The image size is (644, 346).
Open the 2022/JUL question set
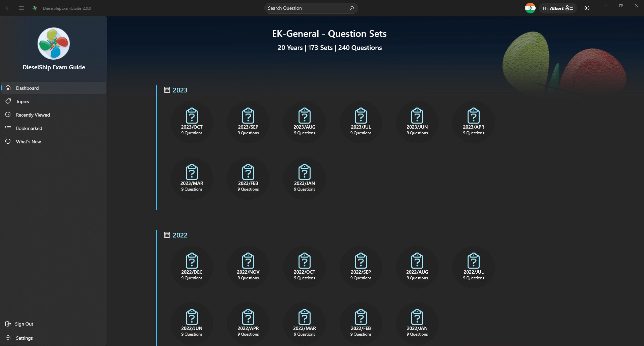[x=474, y=267]
